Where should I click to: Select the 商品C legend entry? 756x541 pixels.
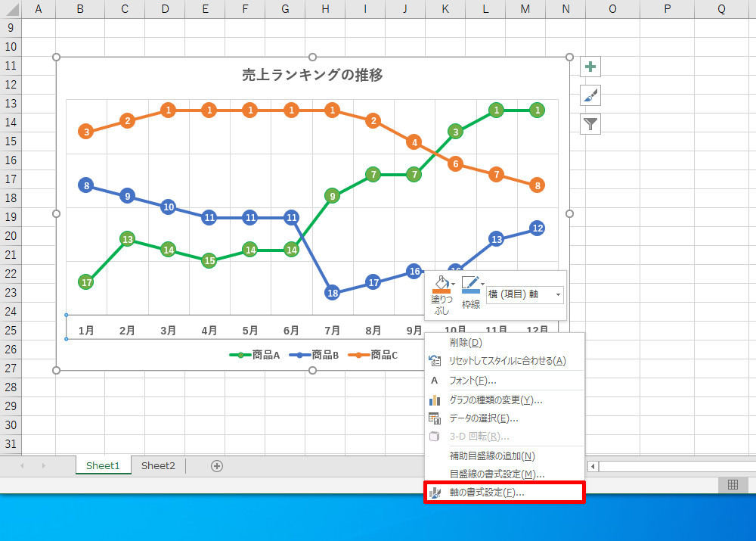[373, 355]
